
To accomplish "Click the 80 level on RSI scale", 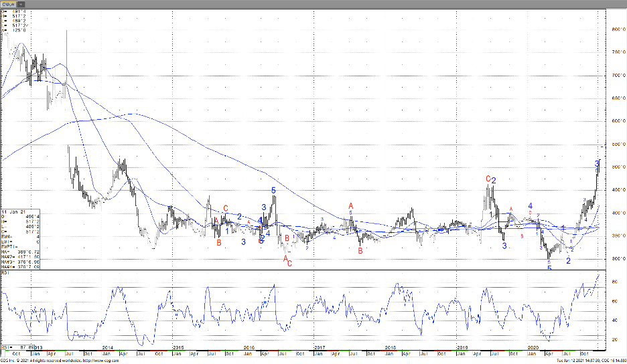I will click(614, 282).
